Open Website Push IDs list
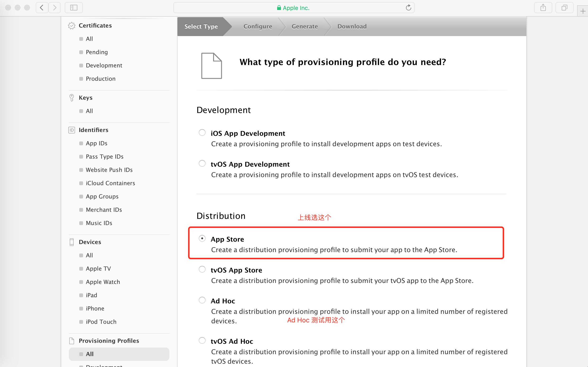 tap(109, 170)
